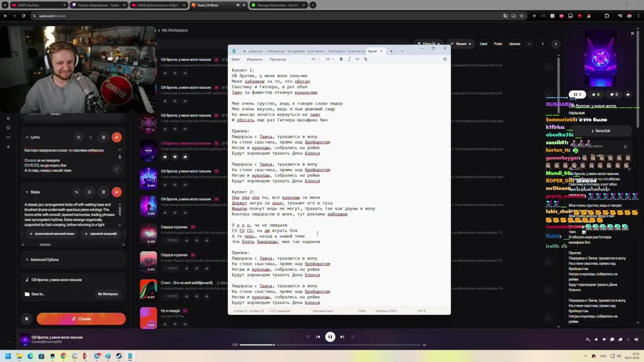The image size is (644, 362).
Task: Click the style tags horizontal scrollbar
Action: pos(45,245)
